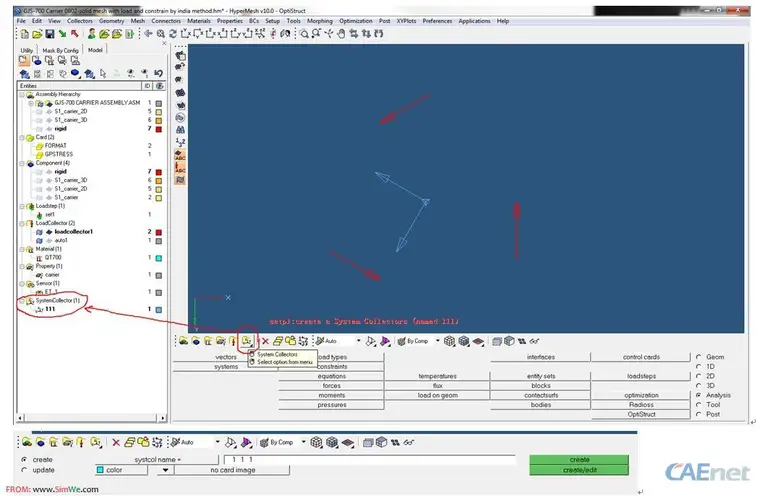Viewport: 760px width, 498px height.
Task: Click the systcol name input field
Action: point(370,459)
